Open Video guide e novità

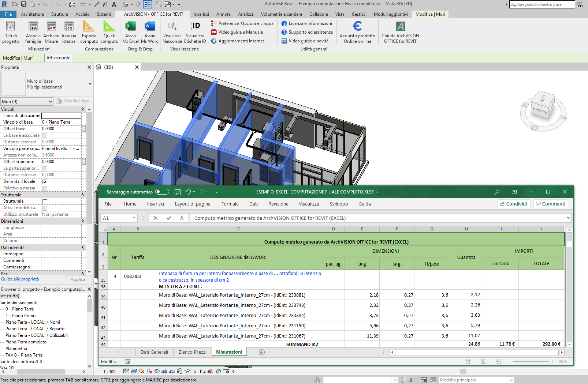305,41
